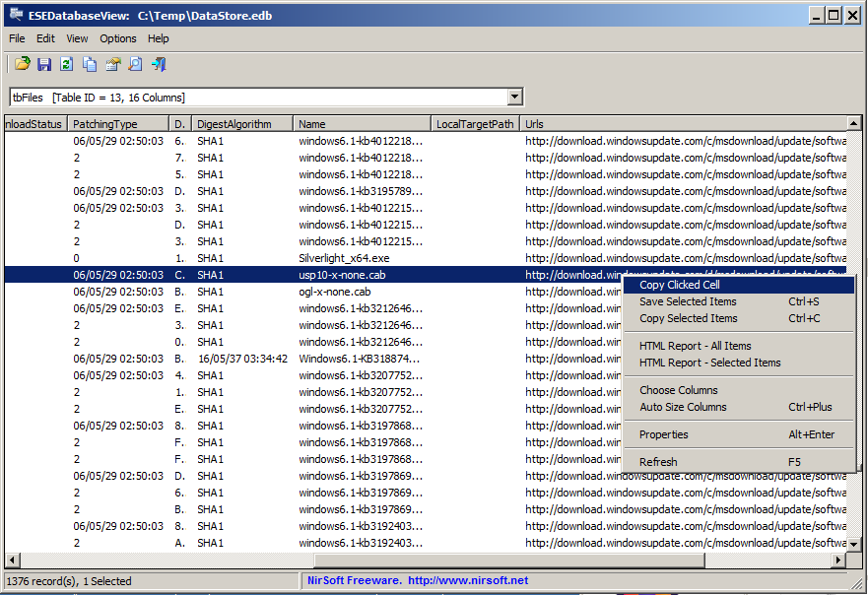Open an ESE database file via the toolbar folder icon
This screenshot has width=868, height=595.
[22, 64]
